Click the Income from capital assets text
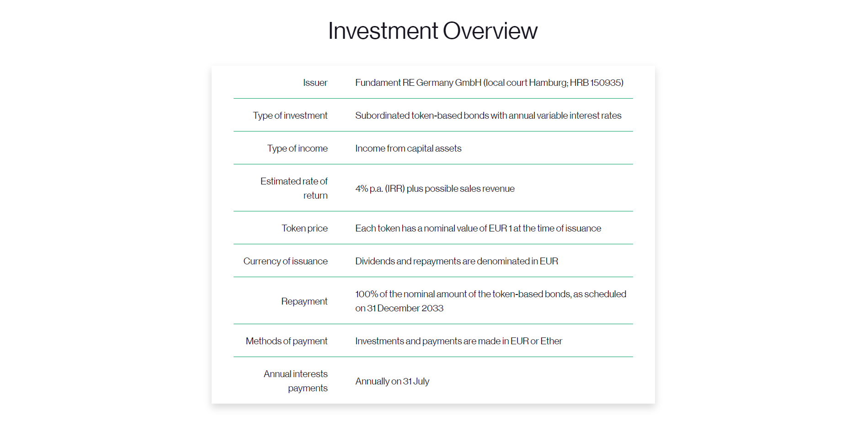The height and width of the screenshot is (426, 868). [x=408, y=148]
